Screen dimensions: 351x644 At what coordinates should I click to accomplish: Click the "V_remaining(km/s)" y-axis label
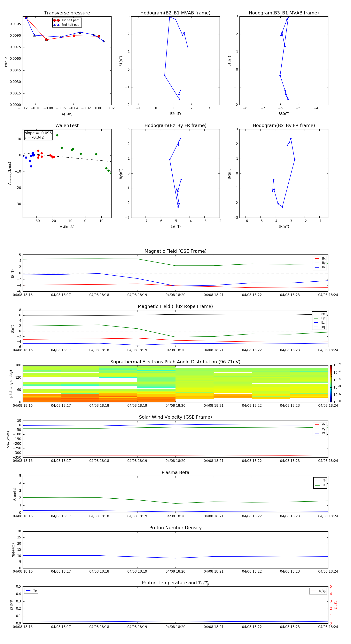[x=10, y=173]
